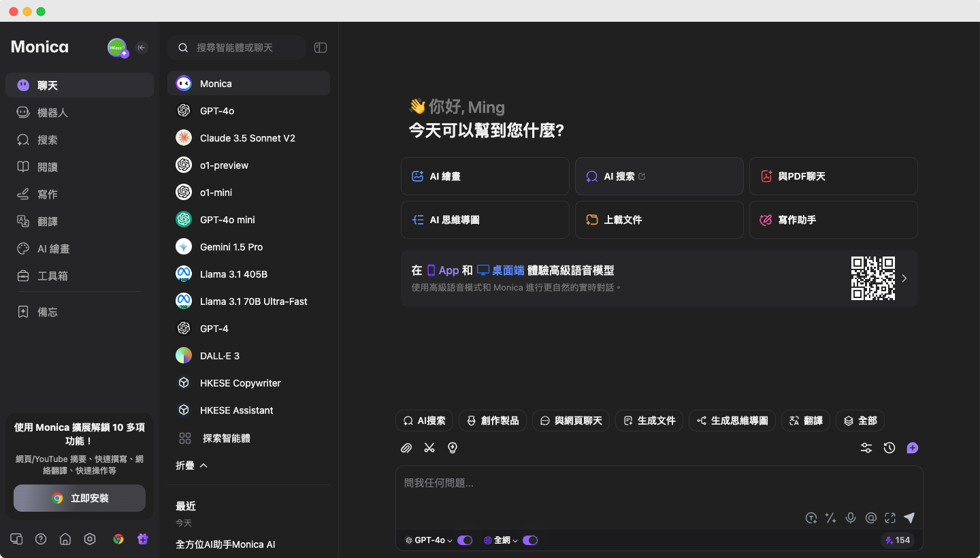Open the 翻譯 section in left sidebar

click(48, 222)
